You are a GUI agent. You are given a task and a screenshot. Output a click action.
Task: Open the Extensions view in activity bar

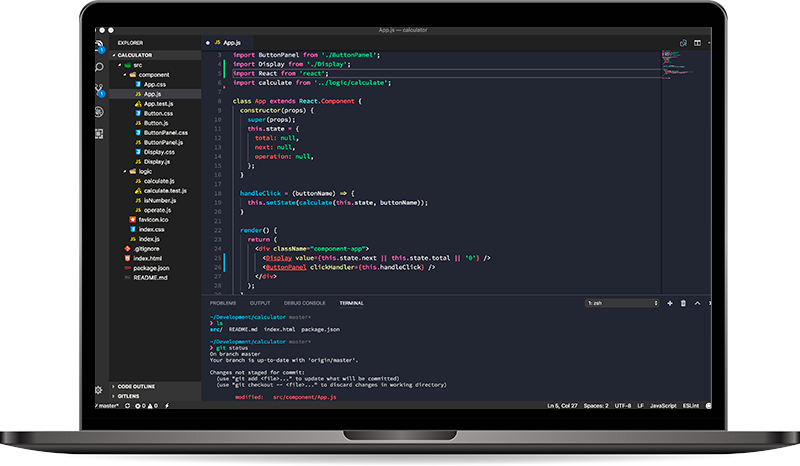99,134
